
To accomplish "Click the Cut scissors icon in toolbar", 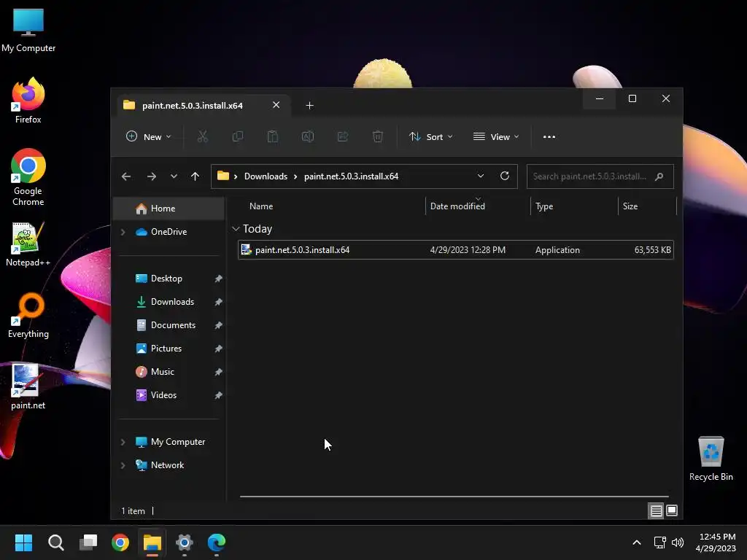I will [x=203, y=137].
